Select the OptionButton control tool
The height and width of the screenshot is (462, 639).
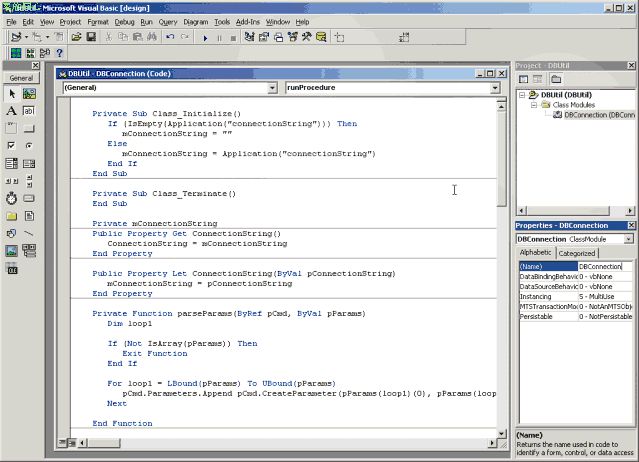[x=29, y=145]
